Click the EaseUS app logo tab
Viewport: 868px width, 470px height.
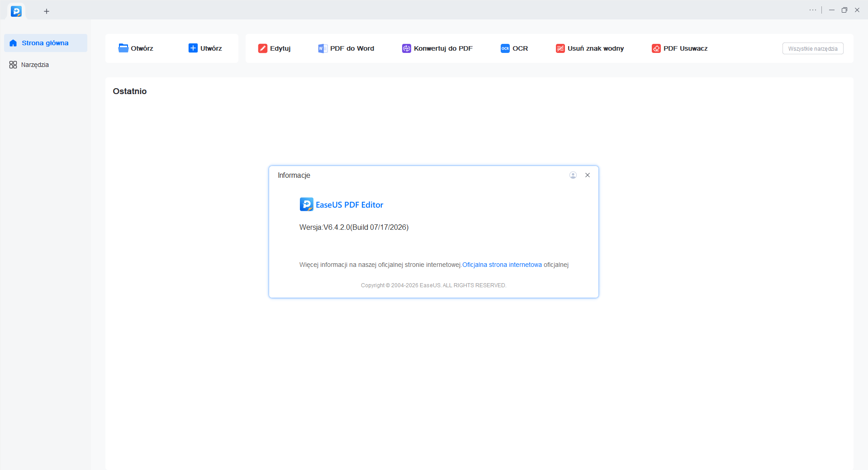point(16,11)
